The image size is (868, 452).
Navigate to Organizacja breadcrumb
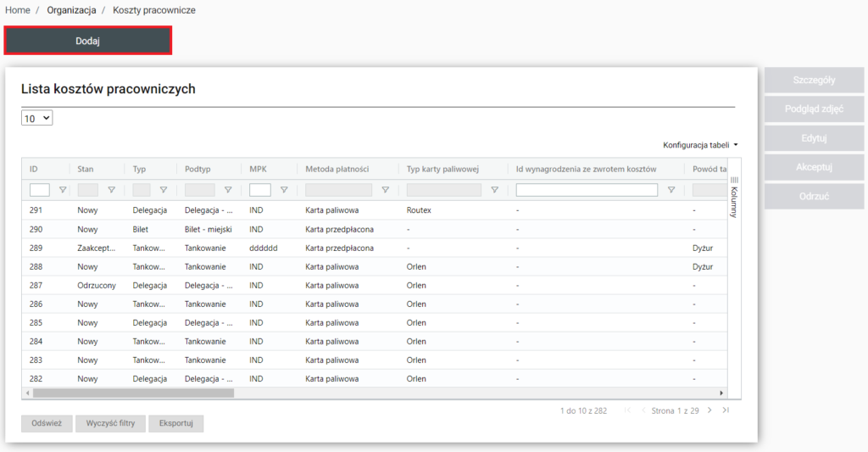tap(71, 10)
